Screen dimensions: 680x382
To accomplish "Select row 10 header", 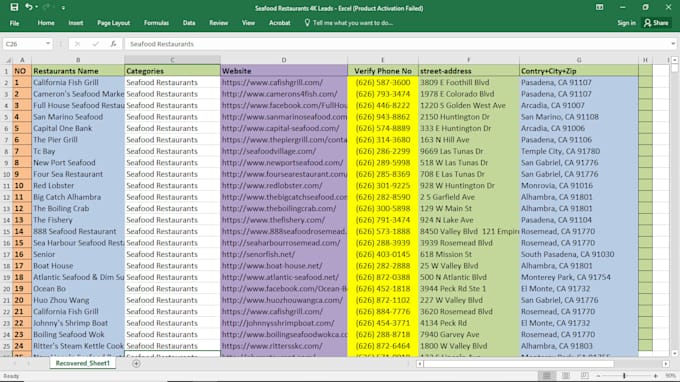I will 7,174.
